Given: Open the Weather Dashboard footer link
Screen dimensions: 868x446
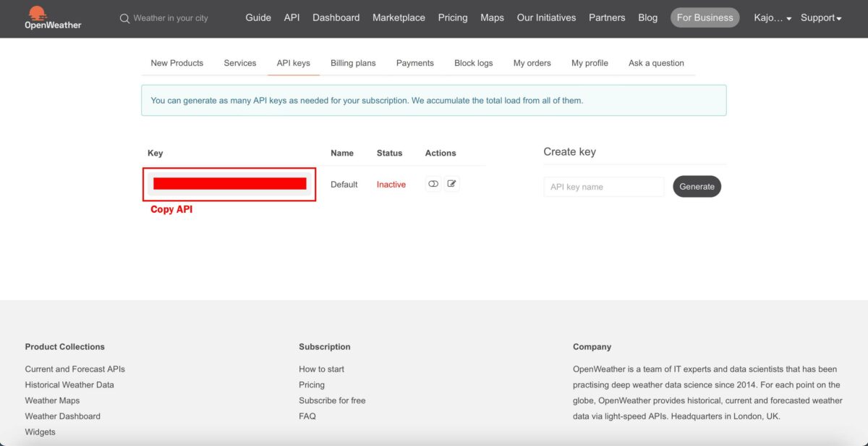Looking at the screenshot, I should point(62,416).
